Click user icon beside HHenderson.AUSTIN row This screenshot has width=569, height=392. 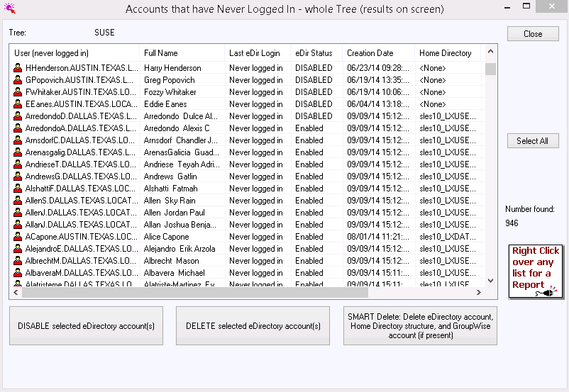point(18,68)
